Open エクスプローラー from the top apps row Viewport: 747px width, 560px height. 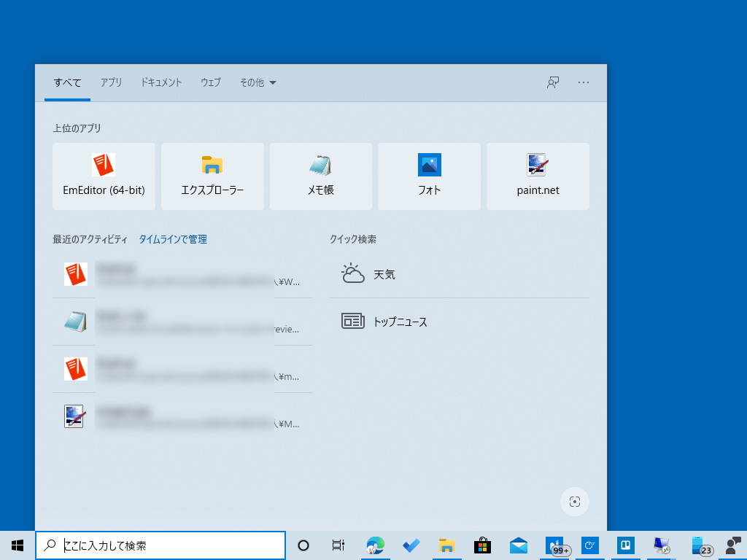click(x=212, y=176)
